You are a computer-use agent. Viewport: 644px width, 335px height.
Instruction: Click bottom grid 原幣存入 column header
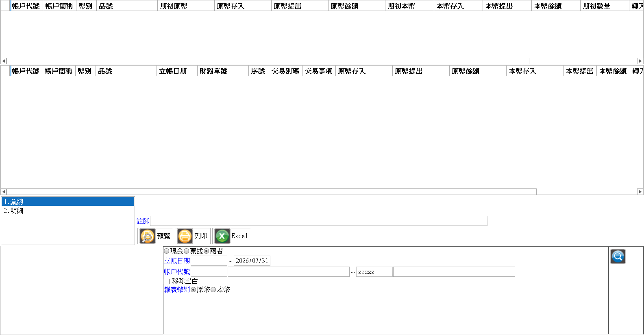pyautogui.click(x=364, y=71)
